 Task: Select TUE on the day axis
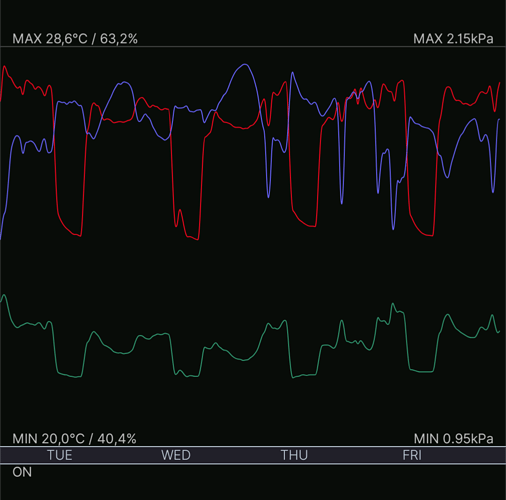[x=60, y=455]
